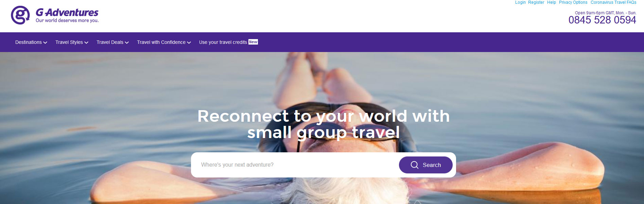
Task: Select Use your travel credits
Action: 223,42
